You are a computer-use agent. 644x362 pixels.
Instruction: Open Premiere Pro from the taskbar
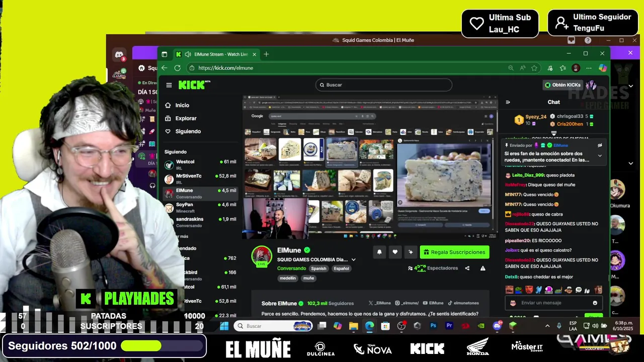pos(449,326)
